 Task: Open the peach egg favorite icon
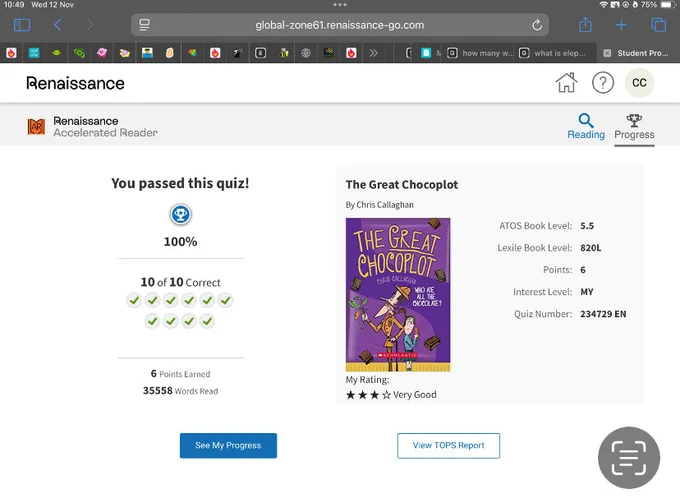click(x=170, y=53)
